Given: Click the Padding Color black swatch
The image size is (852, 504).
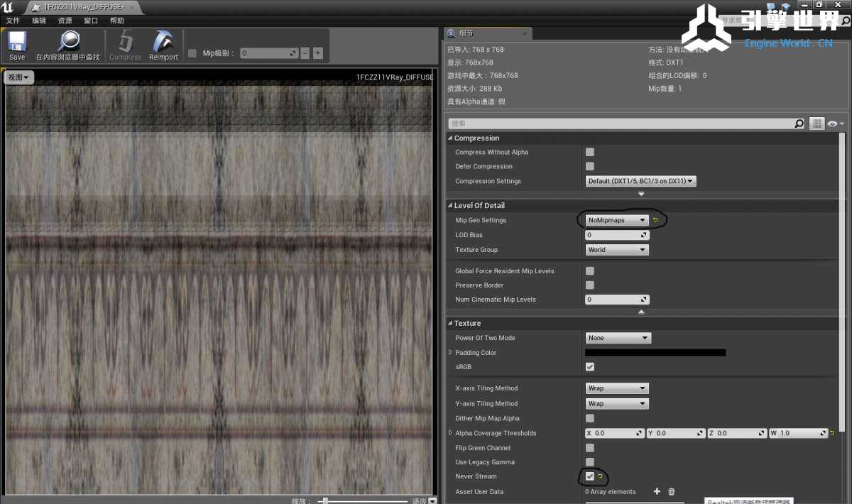Looking at the screenshot, I should [655, 352].
